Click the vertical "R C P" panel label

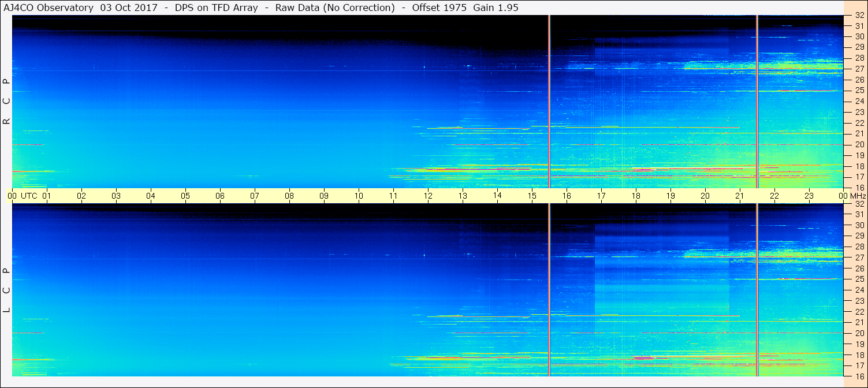click(7, 102)
